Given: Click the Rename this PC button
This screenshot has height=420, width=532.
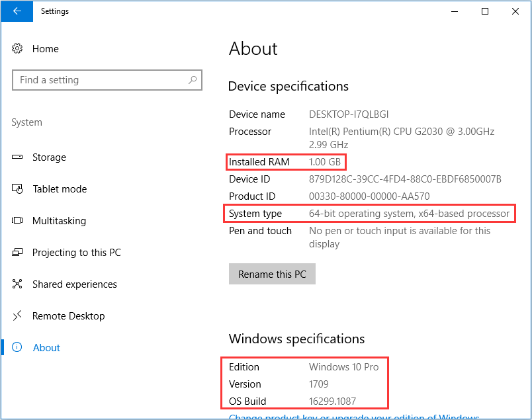Looking at the screenshot, I should 272,274.
